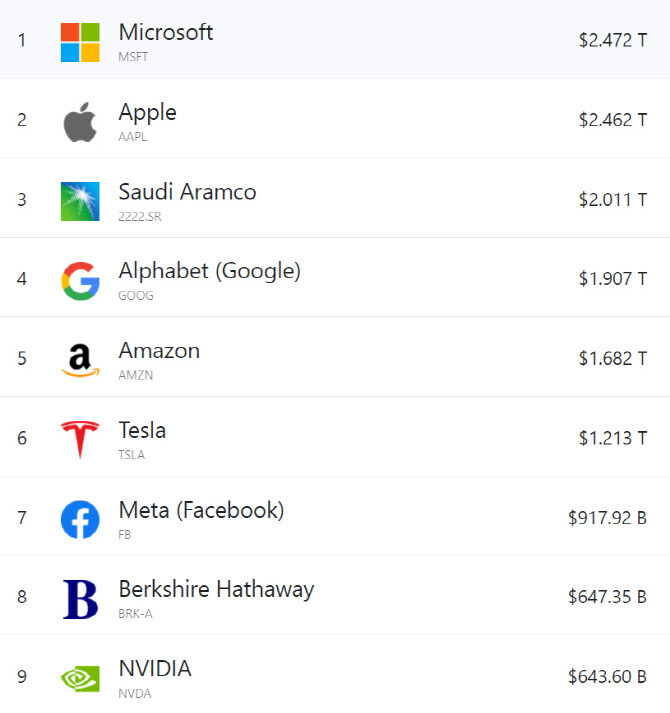This screenshot has width=670, height=713.
Task: Click the colorful Google G logo
Action: click(80, 281)
